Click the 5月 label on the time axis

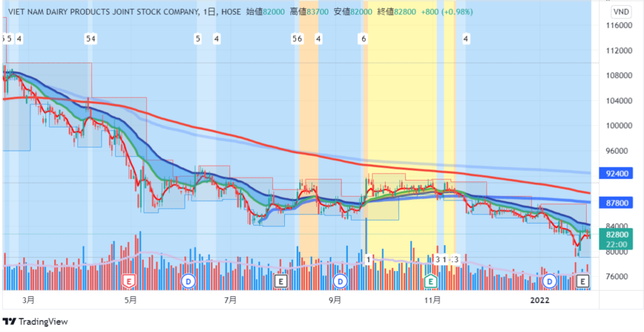(130, 301)
